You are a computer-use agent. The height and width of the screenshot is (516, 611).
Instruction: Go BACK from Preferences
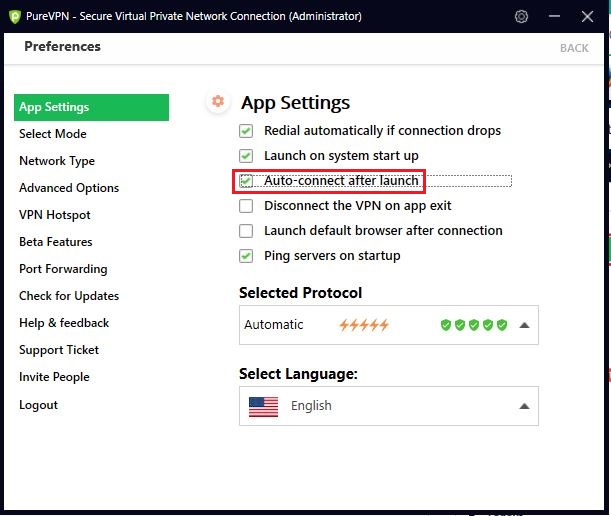point(574,48)
